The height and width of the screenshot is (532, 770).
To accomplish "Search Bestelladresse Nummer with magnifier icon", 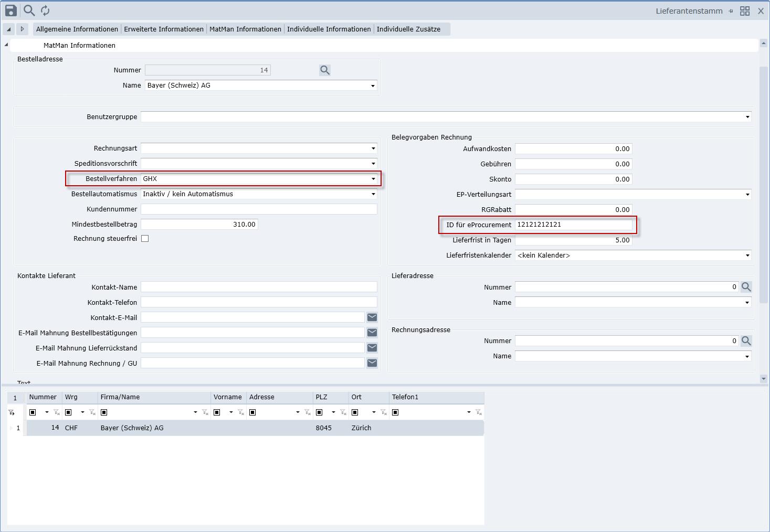I will point(325,70).
